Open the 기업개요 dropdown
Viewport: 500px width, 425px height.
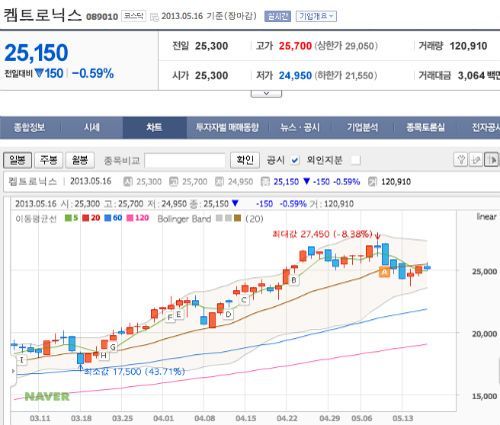coord(316,16)
